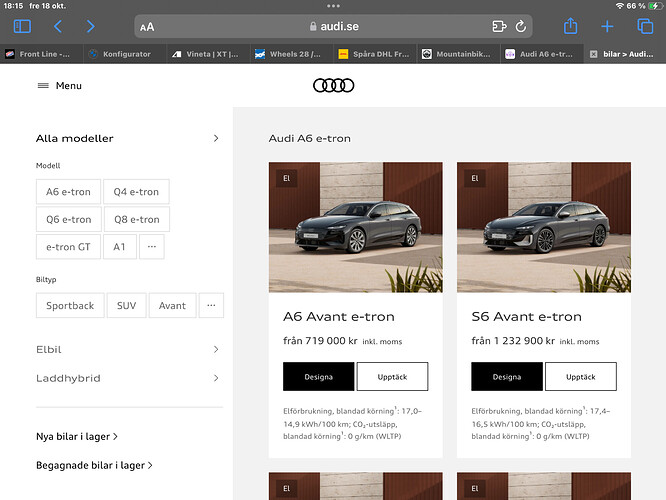Tap the three dots multitasking control
Viewport: 666px width, 500px height.
333,6
